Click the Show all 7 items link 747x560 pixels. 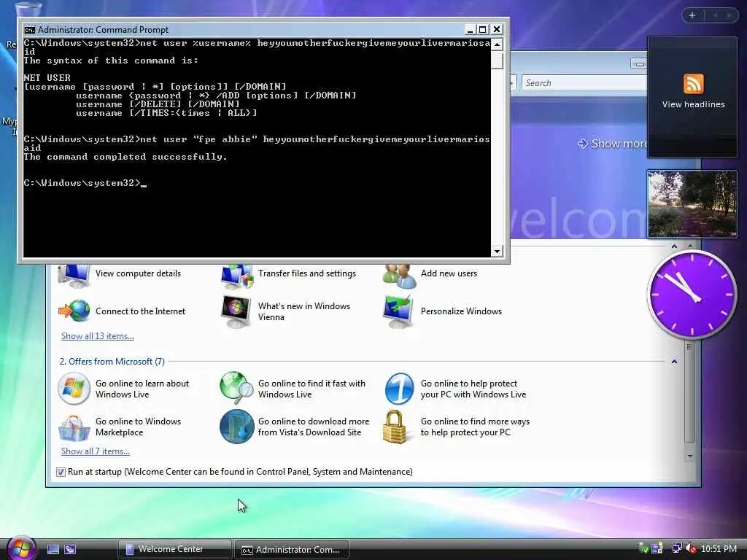[96, 451]
